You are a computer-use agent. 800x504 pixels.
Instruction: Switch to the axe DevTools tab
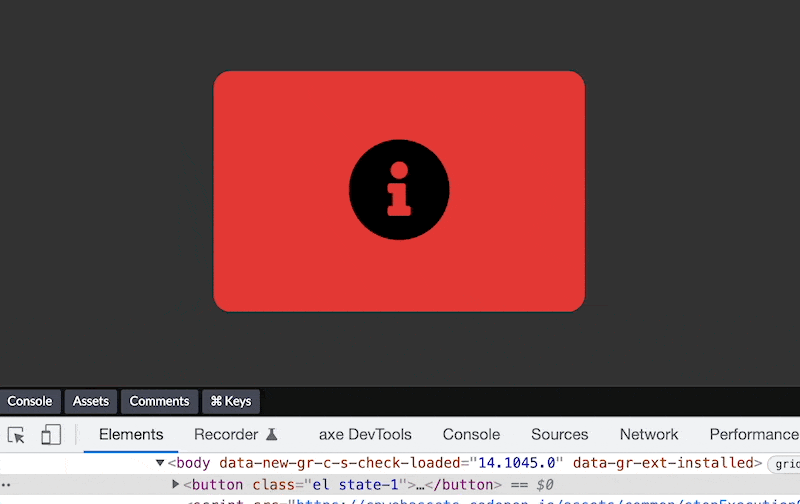(x=365, y=435)
